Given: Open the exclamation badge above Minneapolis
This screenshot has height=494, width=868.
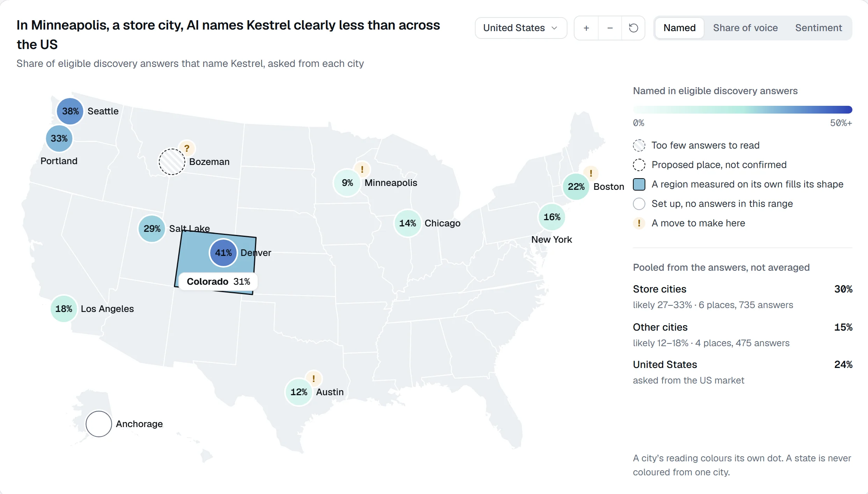Looking at the screenshot, I should coord(362,169).
